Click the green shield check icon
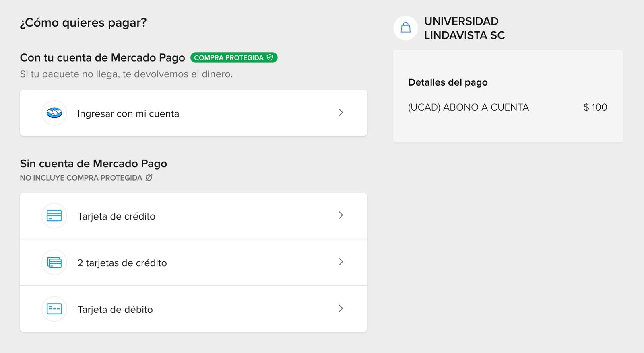 [x=270, y=57]
